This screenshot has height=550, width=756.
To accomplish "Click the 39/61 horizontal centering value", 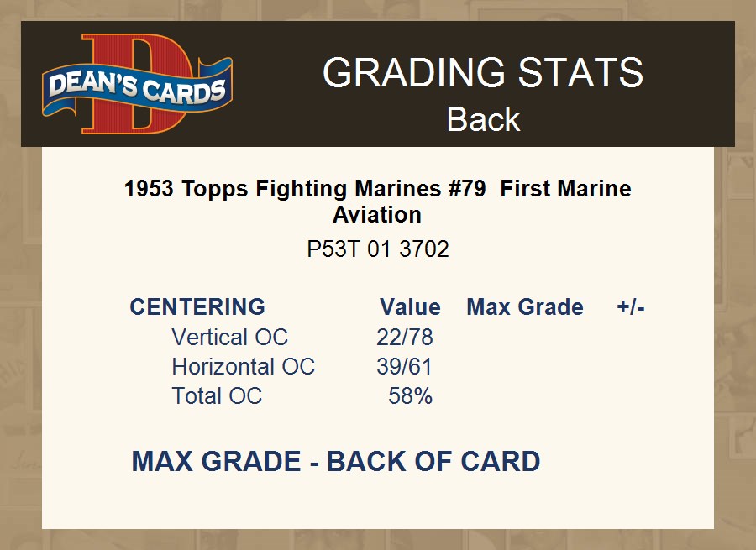I will [405, 367].
